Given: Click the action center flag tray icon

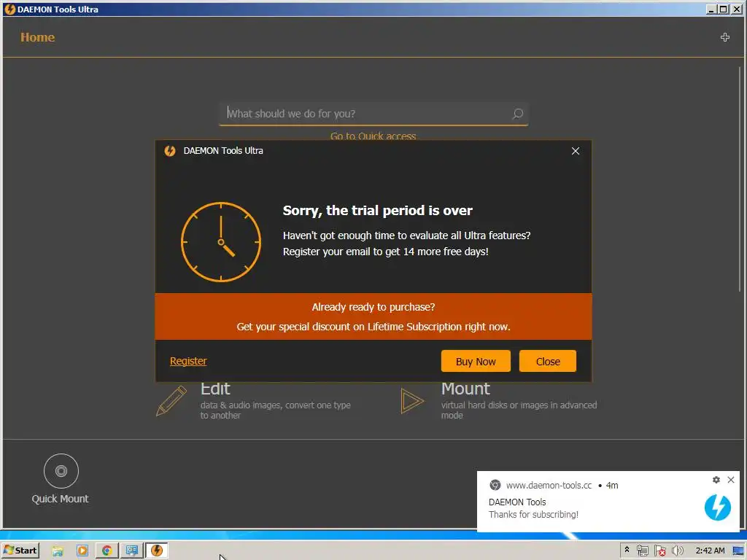Looking at the screenshot, I should (x=659, y=551).
